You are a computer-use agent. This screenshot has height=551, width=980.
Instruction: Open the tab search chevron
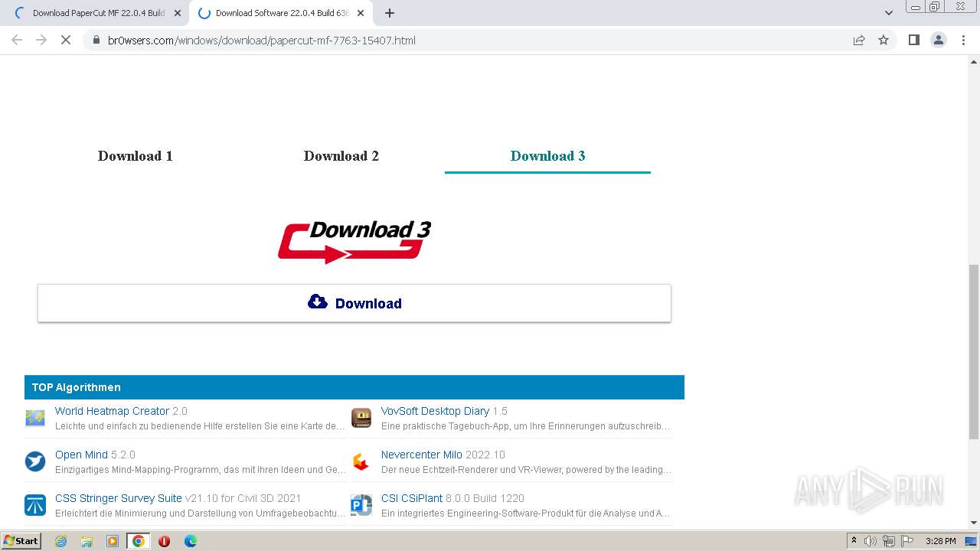[x=889, y=13]
